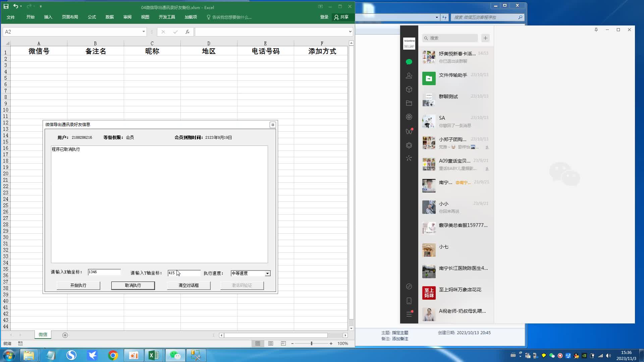Open WeChat Moments shutter icon

pos(409,117)
